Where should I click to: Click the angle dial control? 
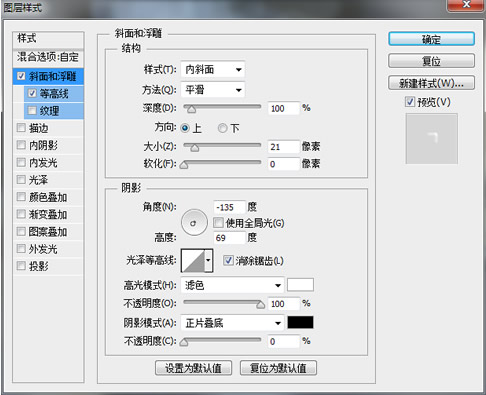194,223
